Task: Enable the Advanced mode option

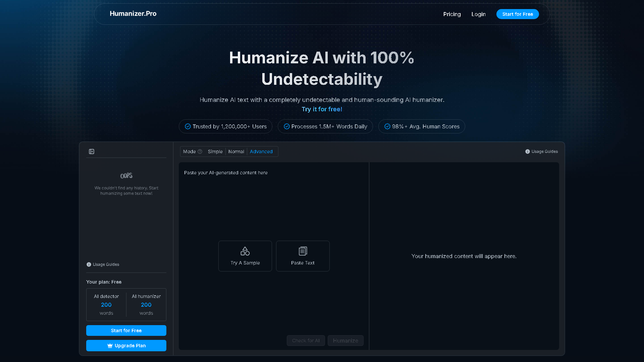Action: pyautogui.click(x=261, y=152)
